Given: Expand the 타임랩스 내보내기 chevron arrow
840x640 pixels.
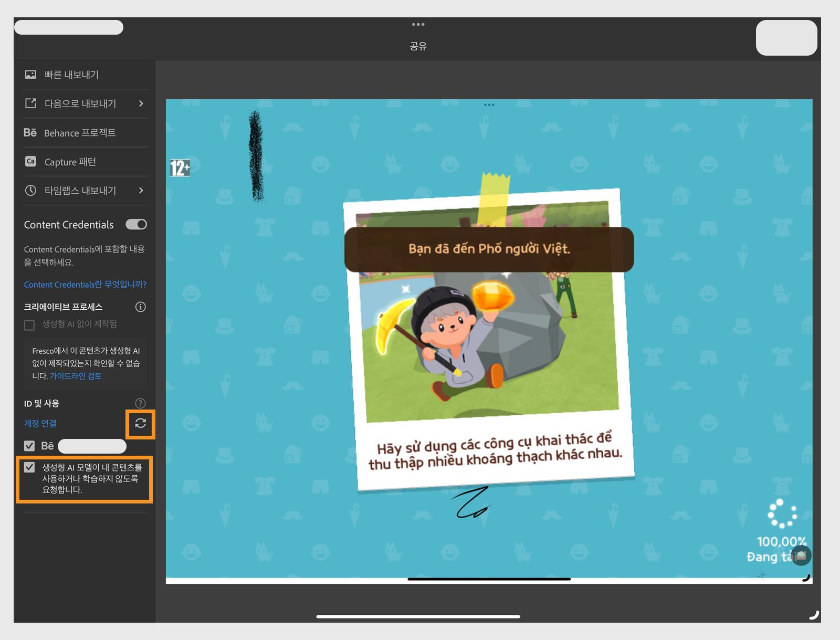Looking at the screenshot, I should 141,190.
